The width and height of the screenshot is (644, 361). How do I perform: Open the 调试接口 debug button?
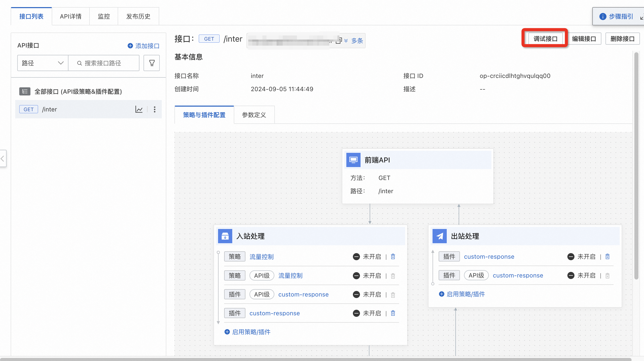(545, 39)
